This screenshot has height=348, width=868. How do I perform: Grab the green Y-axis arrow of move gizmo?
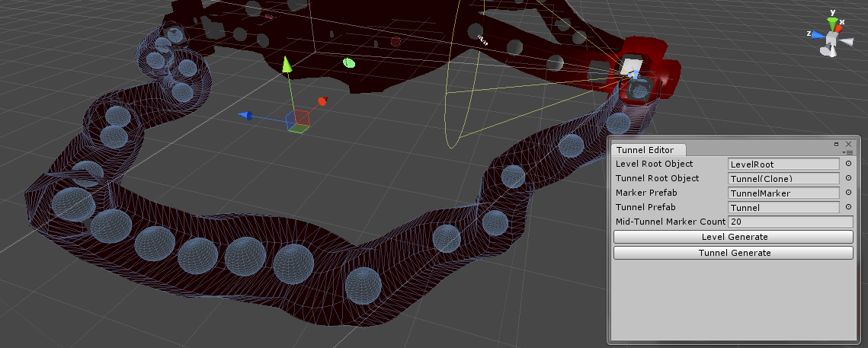pos(287,65)
